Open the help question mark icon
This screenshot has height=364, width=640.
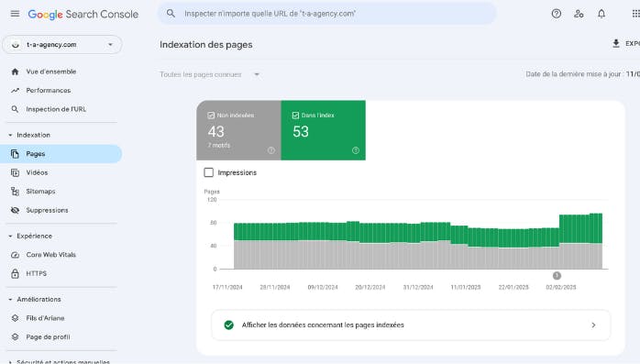pos(556,14)
